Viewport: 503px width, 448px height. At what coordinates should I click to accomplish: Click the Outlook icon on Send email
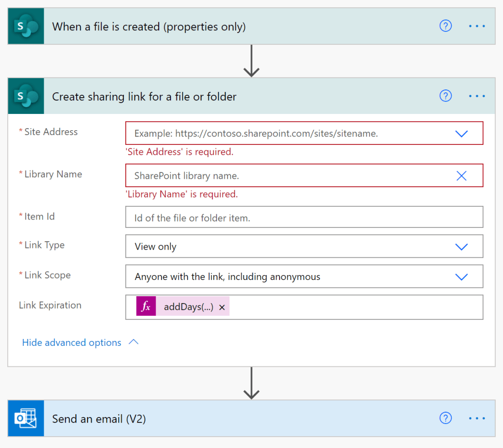pyautogui.click(x=26, y=419)
